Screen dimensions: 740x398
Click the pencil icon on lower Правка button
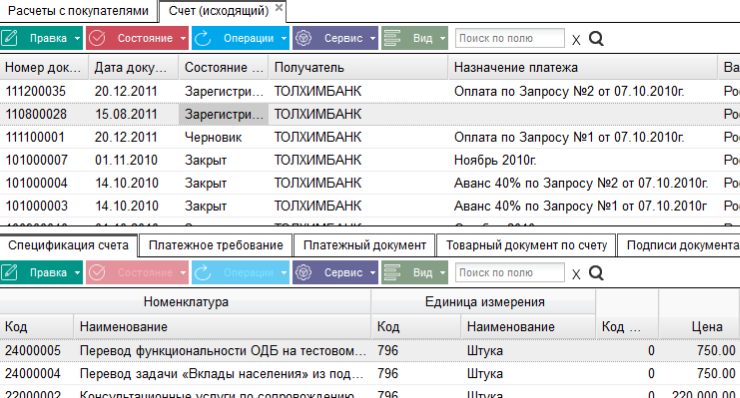coord(9,272)
